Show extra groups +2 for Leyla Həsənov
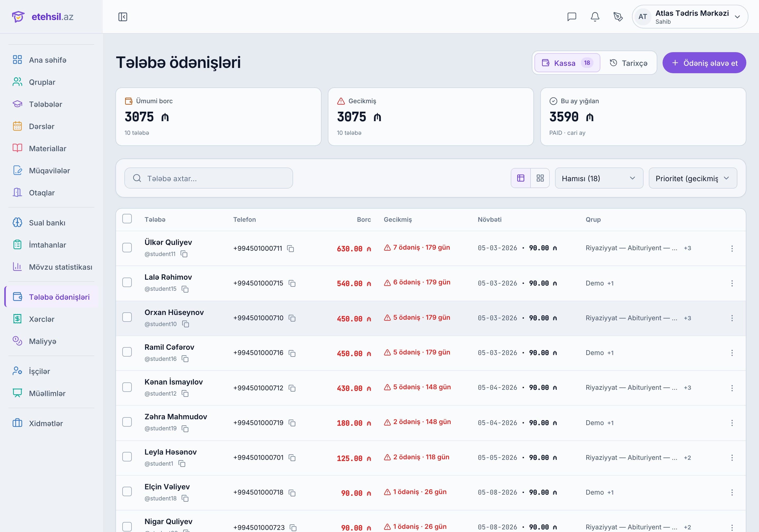759x532 pixels. point(687,458)
